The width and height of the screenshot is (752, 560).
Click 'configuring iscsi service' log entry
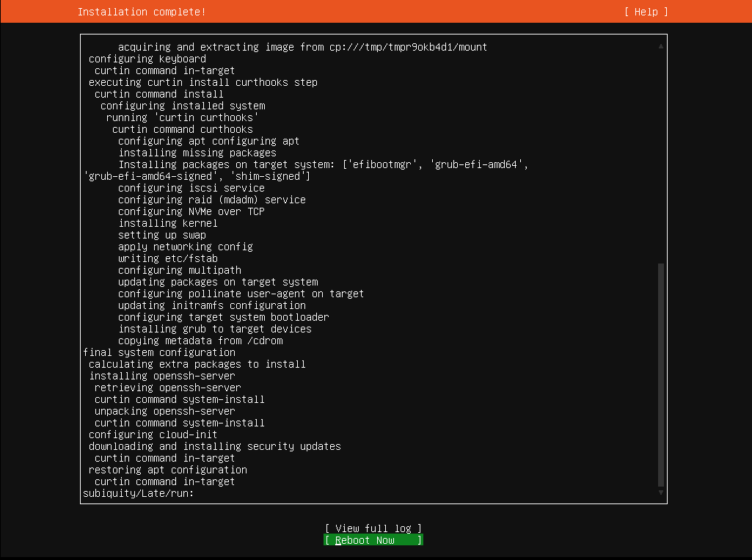coord(191,188)
